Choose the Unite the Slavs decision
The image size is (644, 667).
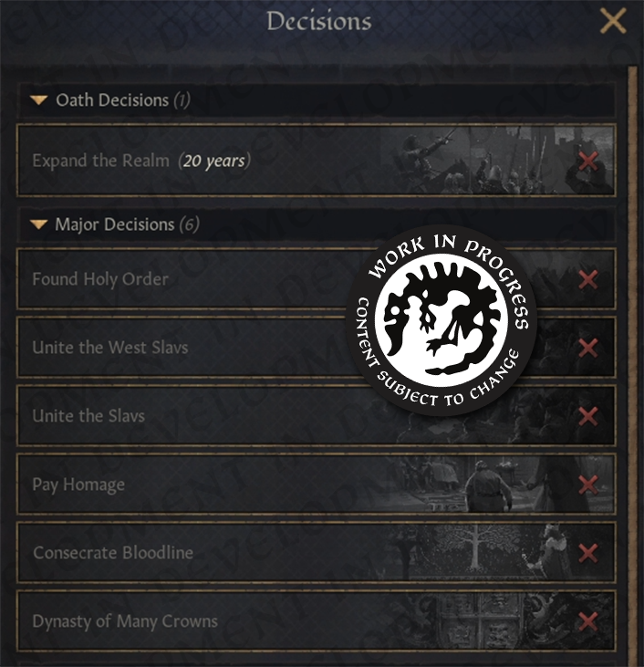coord(88,416)
